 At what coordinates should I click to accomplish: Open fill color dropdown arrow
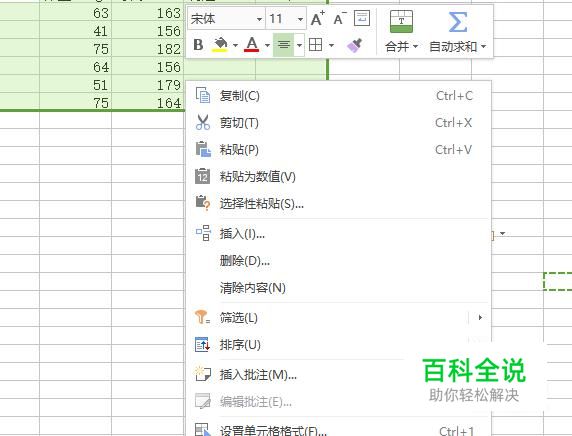tap(235, 45)
